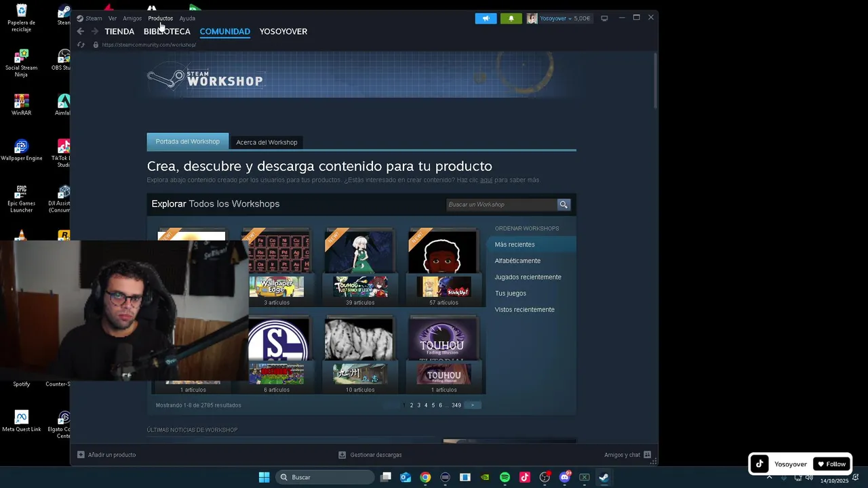Open the Amigos y chat icon

[647, 455]
